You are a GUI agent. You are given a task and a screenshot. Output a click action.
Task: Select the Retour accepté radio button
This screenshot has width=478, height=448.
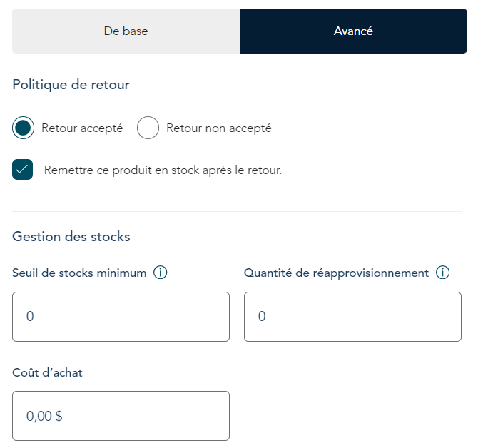[23, 128]
